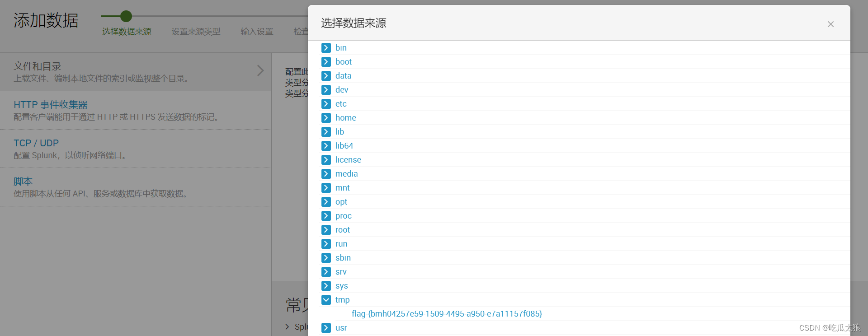Screen dimensions: 868x336
Task: Select the lib directory name
Action: pos(340,132)
